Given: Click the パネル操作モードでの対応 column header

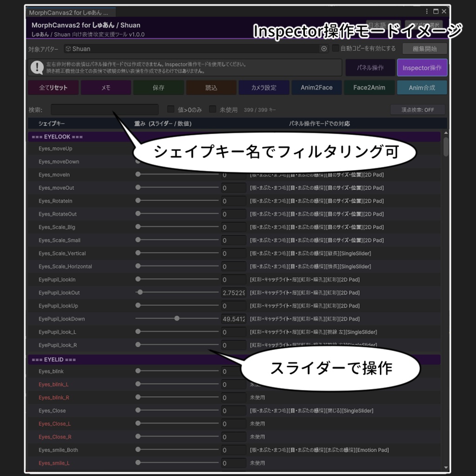Looking at the screenshot, I should 319,124.
